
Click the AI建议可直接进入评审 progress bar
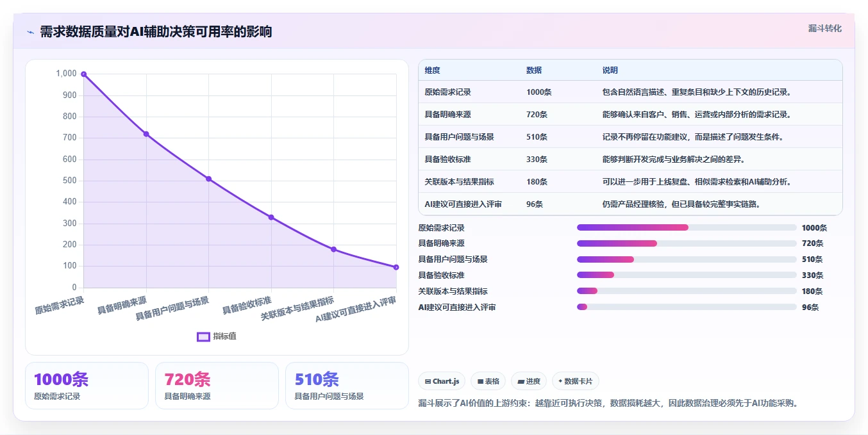click(687, 307)
